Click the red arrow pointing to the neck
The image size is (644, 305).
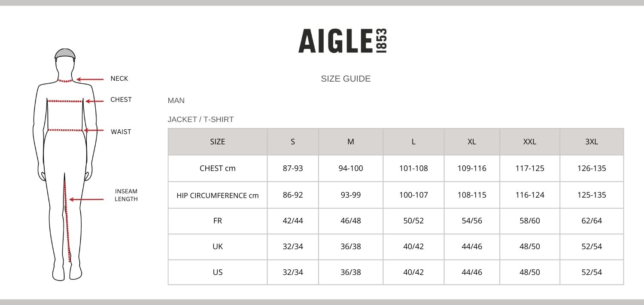click(x=90, y=79)
